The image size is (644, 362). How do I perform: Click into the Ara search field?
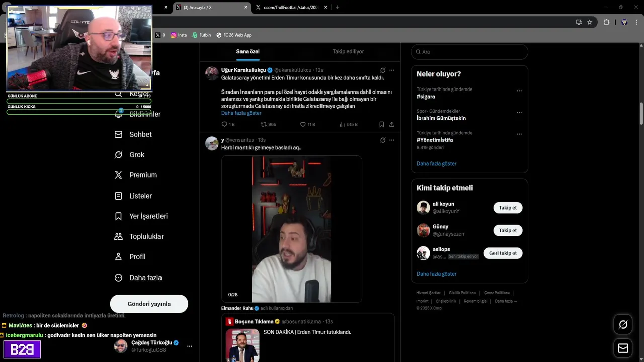click(x=469, y=52)
